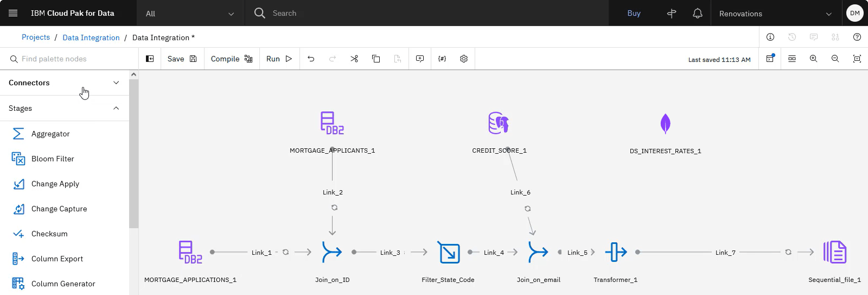Viewport: 868px width, 295px height.
Task: Compile the flow
Action: point(232,59)
